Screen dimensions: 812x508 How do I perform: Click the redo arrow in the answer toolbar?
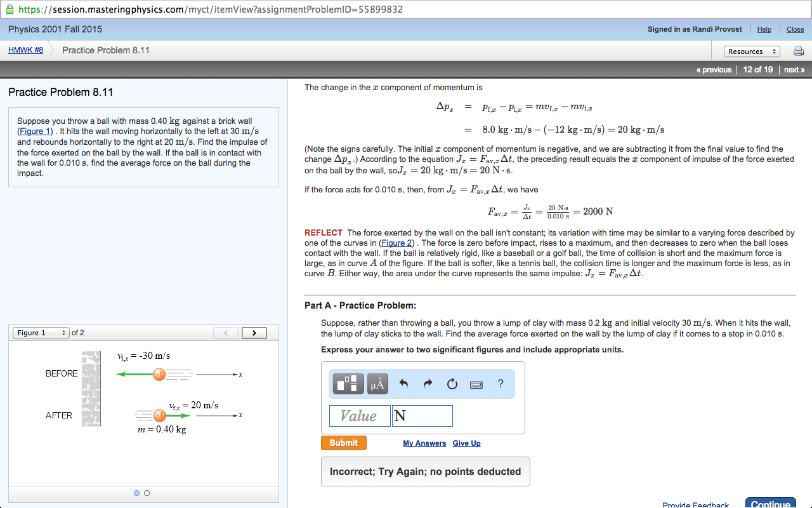(427, 383)
